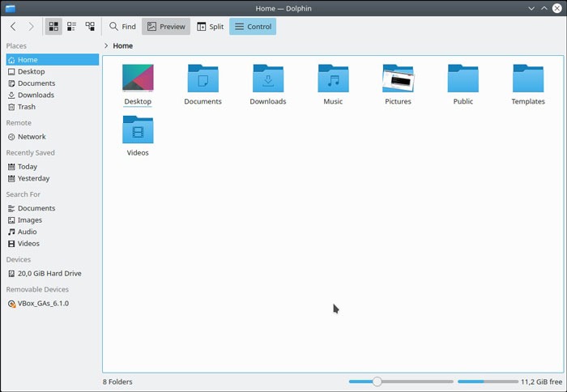Toggle Split view

point(210,27)
